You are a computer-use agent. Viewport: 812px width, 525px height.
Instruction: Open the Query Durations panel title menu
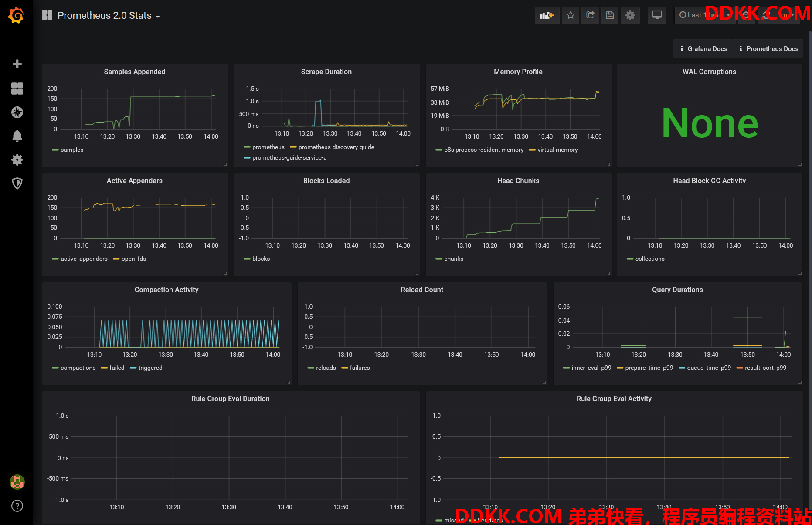tap(678, 290)
